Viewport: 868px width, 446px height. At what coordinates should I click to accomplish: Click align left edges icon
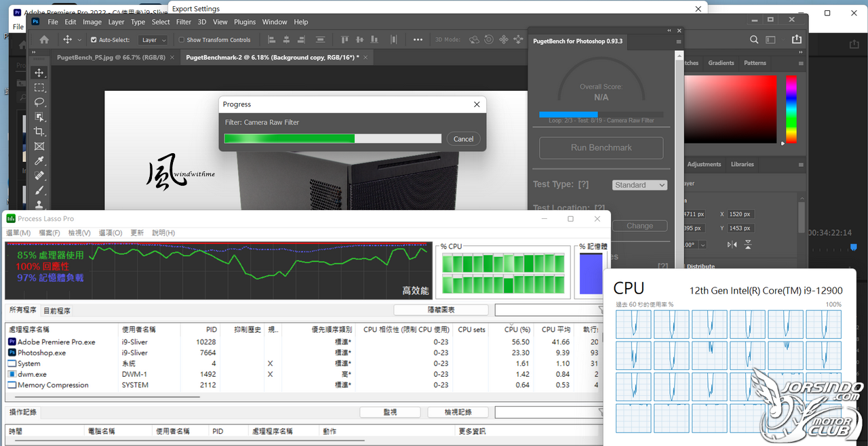272,40
